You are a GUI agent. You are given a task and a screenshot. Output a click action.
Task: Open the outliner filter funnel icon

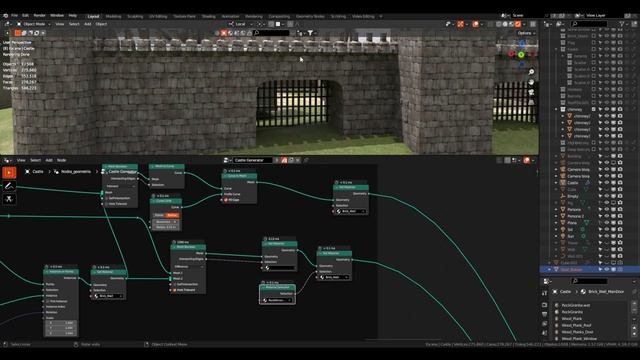coord(623,24)
